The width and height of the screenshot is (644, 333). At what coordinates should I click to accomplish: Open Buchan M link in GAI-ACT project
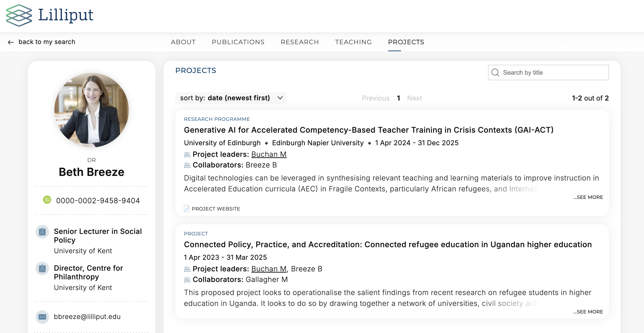pos(269,154)
